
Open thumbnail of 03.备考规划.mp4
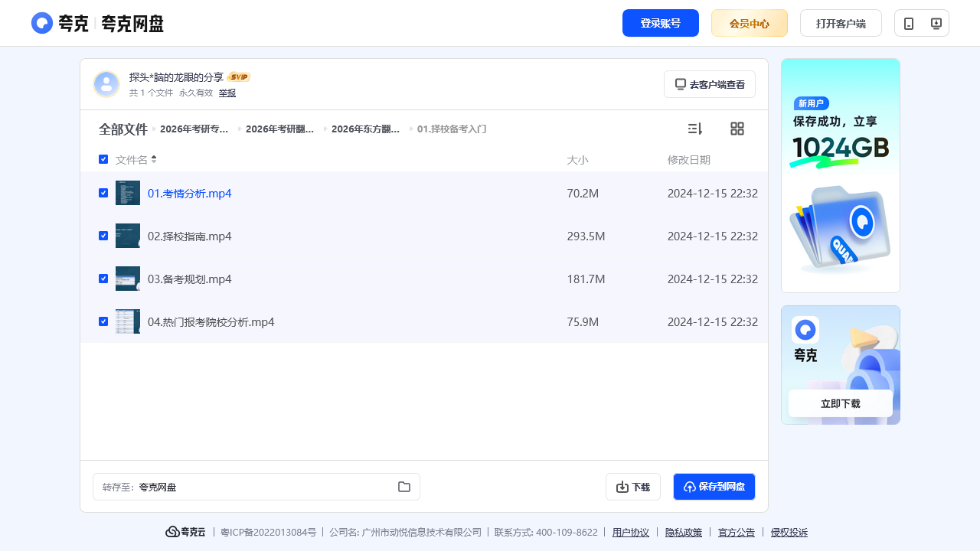pyautogui.click(x=128, y=279)
